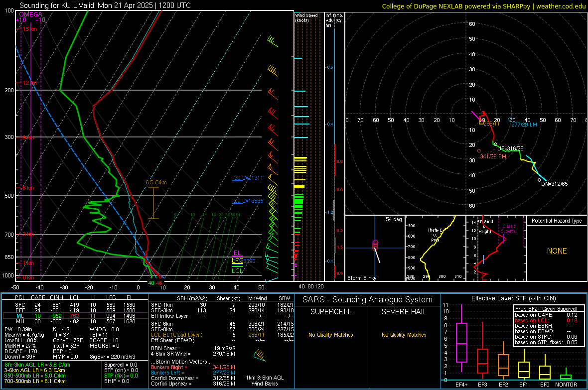Select the SFC parcel row
Image resolution: width=588 pixels, height=390 pixels.
tap(75, 305)
